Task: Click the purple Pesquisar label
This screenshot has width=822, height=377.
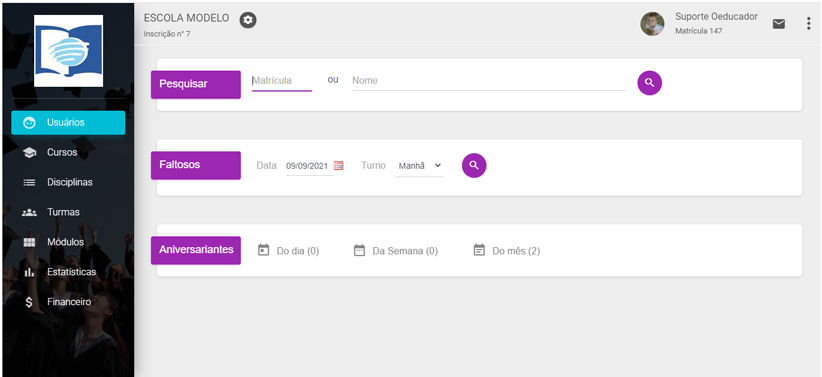Action: coord(196,84)
